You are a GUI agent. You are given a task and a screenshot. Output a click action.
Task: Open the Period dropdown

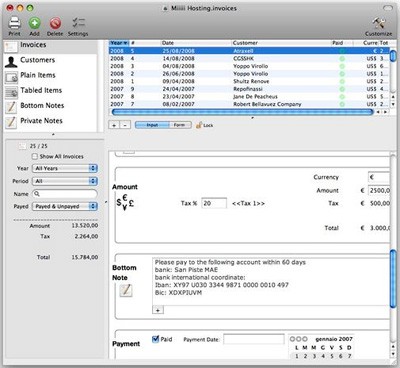click(x=65, y=181)
